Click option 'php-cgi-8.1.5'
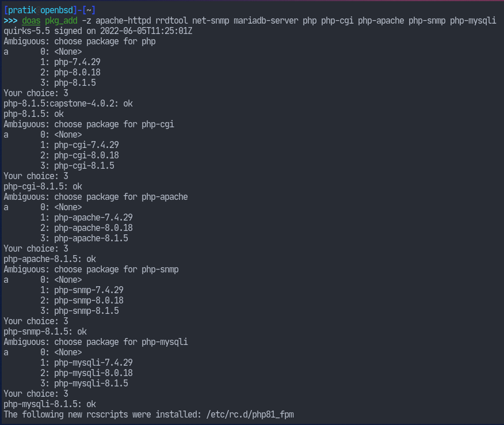Screen dimensions: 504x425 84,166
